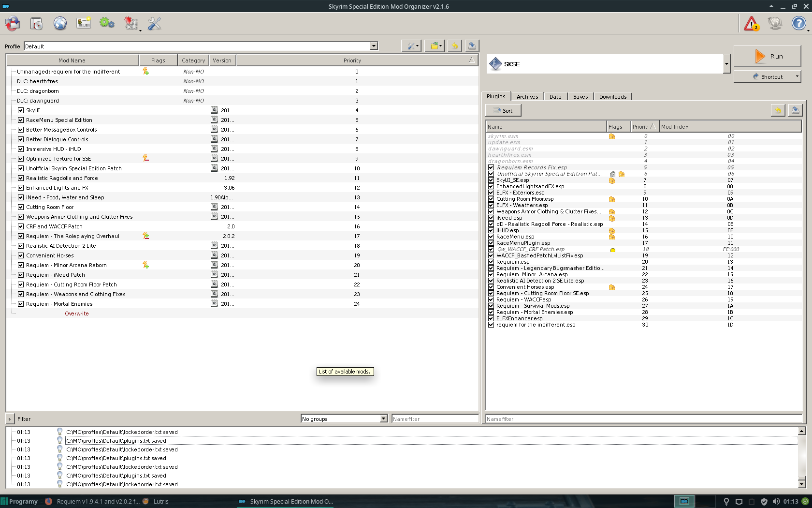This screenshot has height=508, width=812.
Task: Switch to the Plugins tab
Action: tap(496, 96)
